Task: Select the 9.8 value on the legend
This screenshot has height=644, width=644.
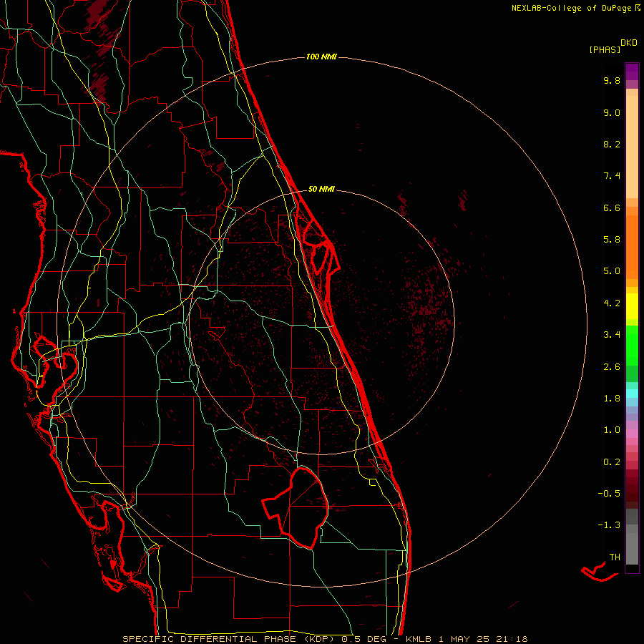Action: pos(612,80)
